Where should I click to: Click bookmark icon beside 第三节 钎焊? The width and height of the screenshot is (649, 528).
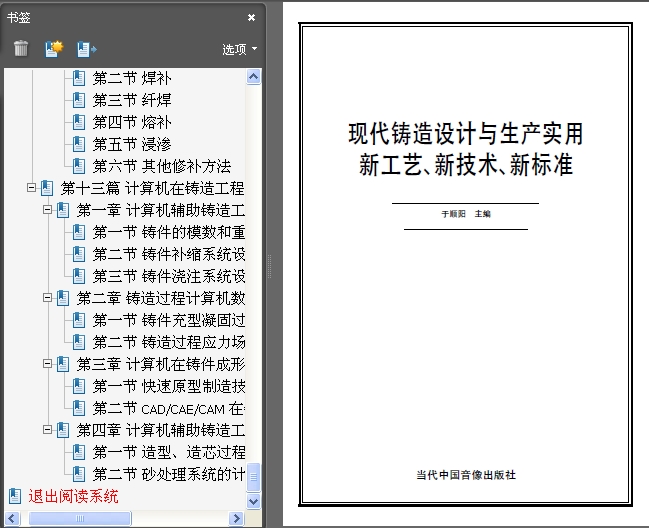coord(79,100)
